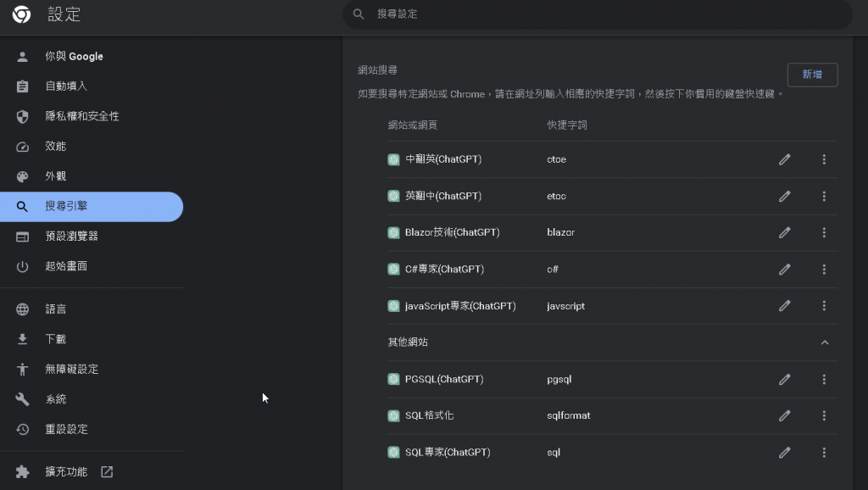Click the PGSQL(ChatGPT) site name
This screenshot has height=490, width=868.
tap(444, 379)
